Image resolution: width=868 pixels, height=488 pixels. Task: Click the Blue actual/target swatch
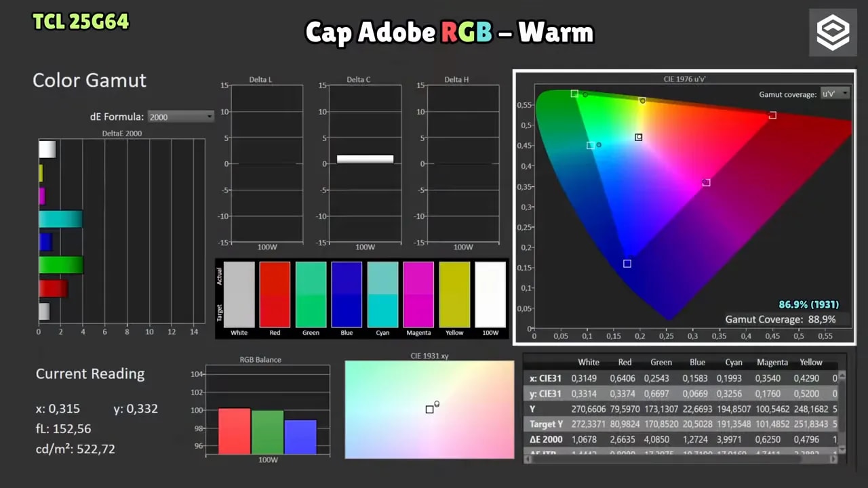[347, 295]
